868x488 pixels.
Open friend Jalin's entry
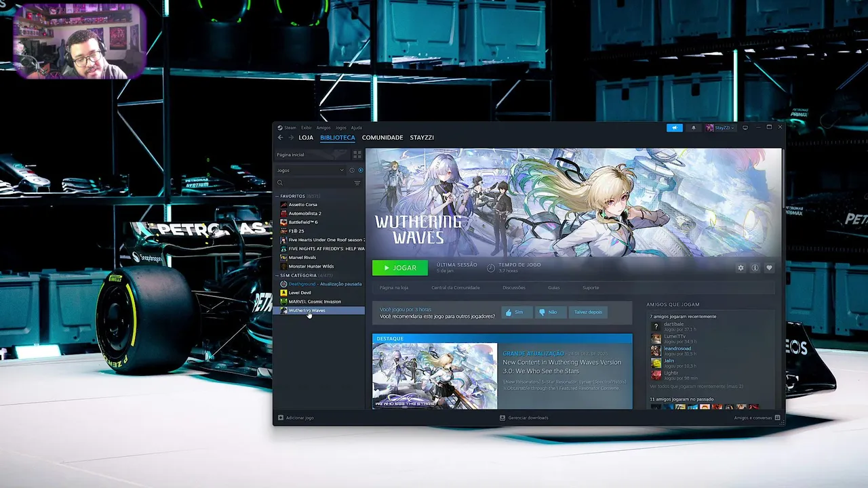680,363
